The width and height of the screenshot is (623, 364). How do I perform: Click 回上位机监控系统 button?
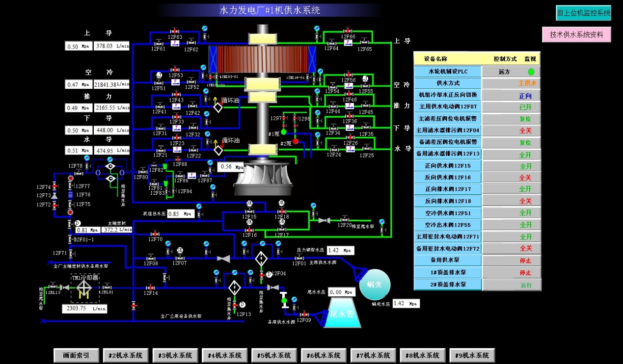coord(584,13)
